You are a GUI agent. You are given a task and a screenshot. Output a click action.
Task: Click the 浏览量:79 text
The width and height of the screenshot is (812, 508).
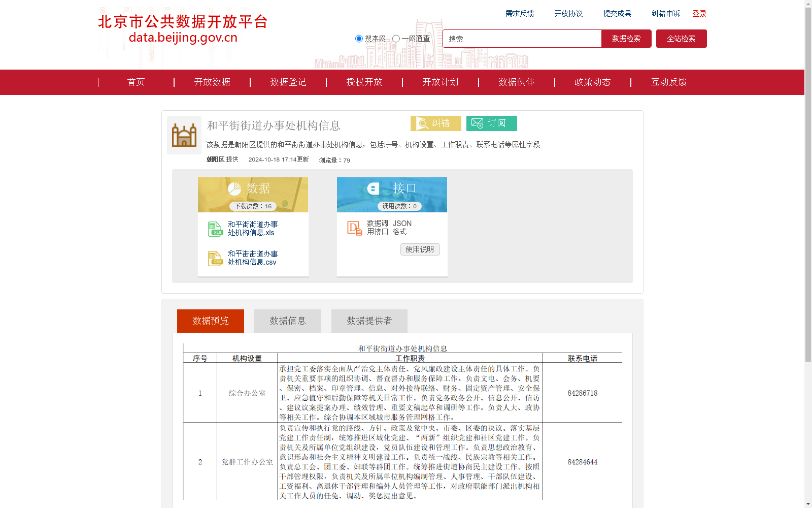point(334,161)
